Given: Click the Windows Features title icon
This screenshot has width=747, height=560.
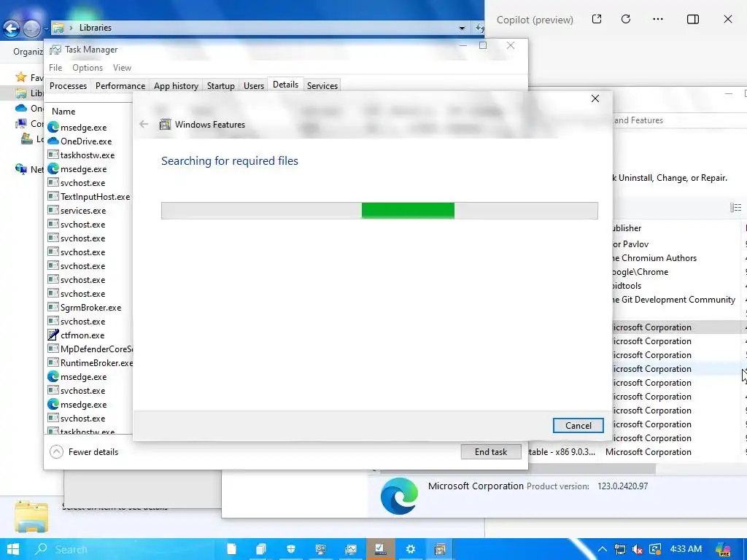Looking at the screenshot, I should click(x=165, y=124).
